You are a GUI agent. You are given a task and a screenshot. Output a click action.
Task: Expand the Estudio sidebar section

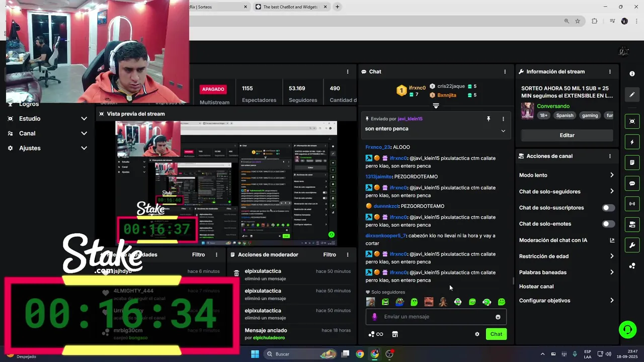[x=48, y=119]
